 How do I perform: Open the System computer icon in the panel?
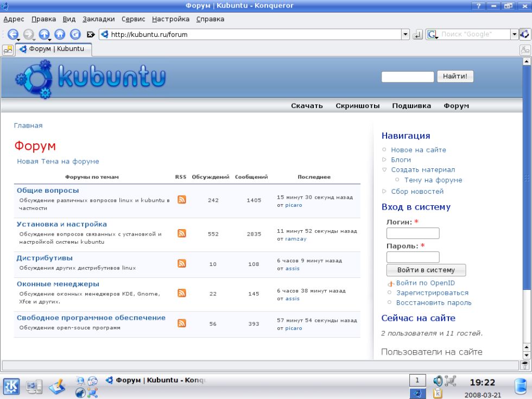point(34,387)
